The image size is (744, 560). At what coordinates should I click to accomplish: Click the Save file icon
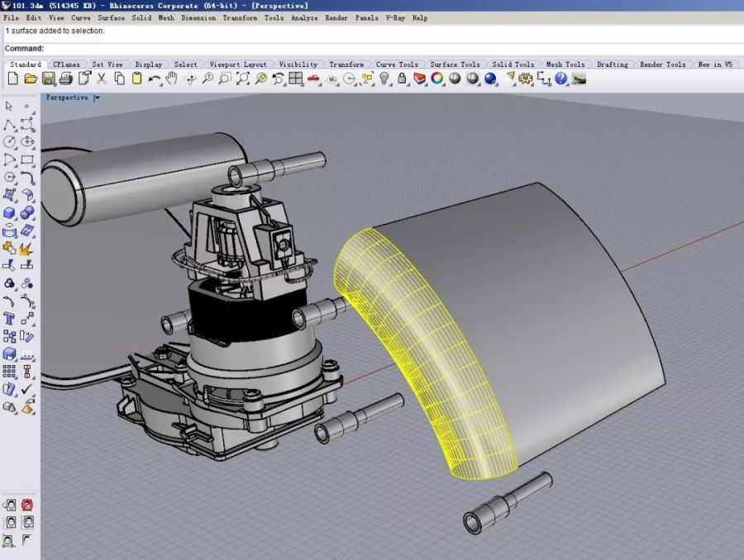(x=48, y=78)
